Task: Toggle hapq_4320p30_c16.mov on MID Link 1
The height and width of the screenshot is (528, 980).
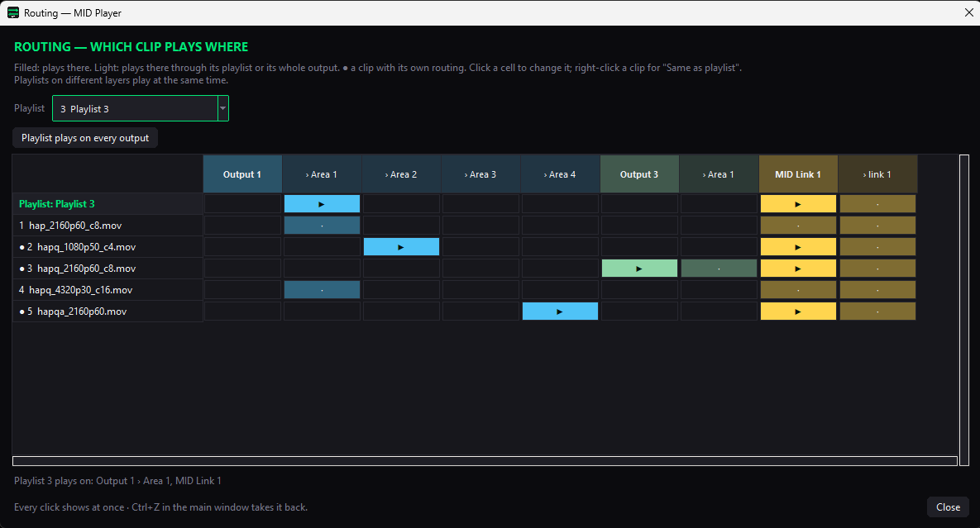Action: tap(798, 289)
